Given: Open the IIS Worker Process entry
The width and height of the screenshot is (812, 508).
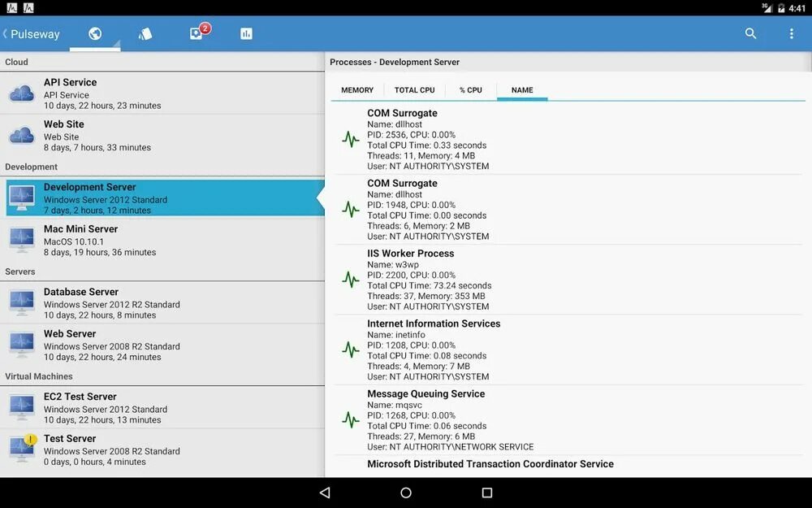Looking at the screenshot, I should tap(568, 280).
